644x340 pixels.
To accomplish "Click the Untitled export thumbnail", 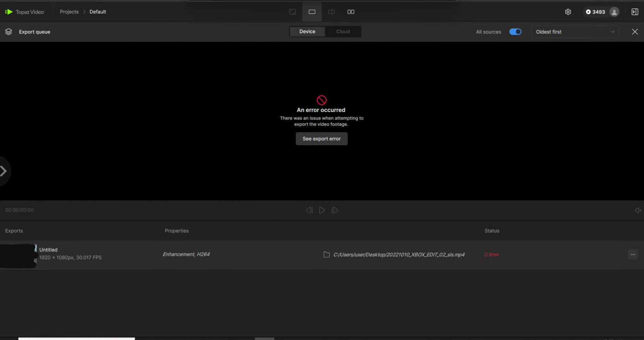I will pyautogui.click(x=18, y=256).
